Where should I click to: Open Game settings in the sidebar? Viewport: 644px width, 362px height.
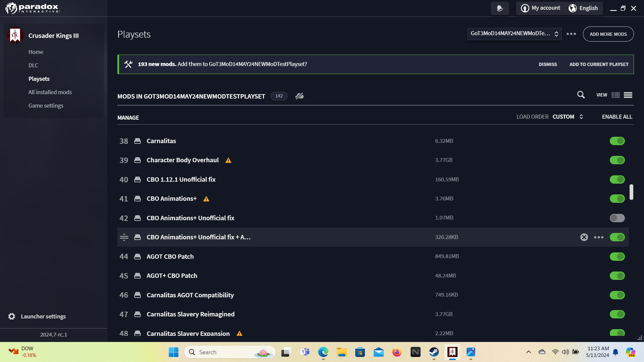(46, 106)
